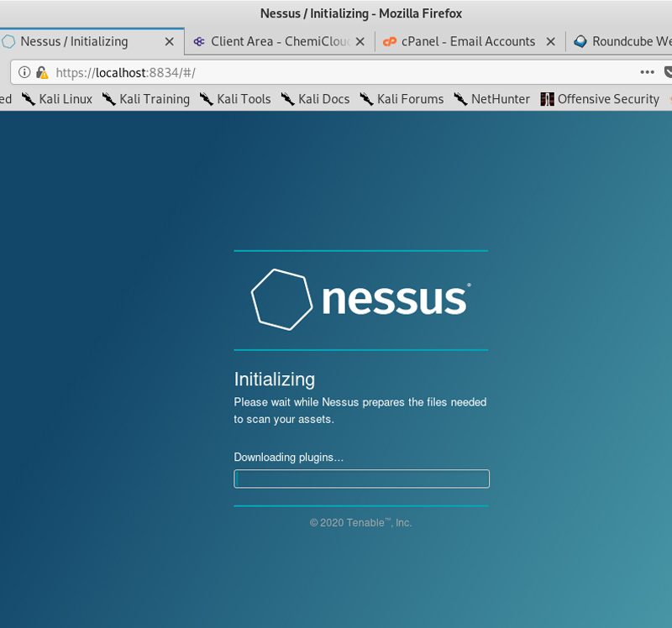Close the Client Area - ChemiCloud tab
Viewport: 672px width, 628px height.
click(360, 41)
